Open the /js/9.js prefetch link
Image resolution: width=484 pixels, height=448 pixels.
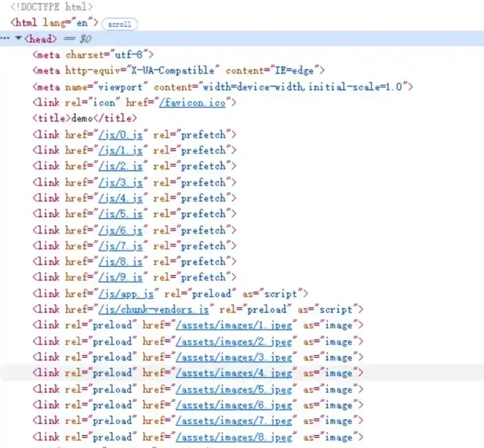[120, 277]
